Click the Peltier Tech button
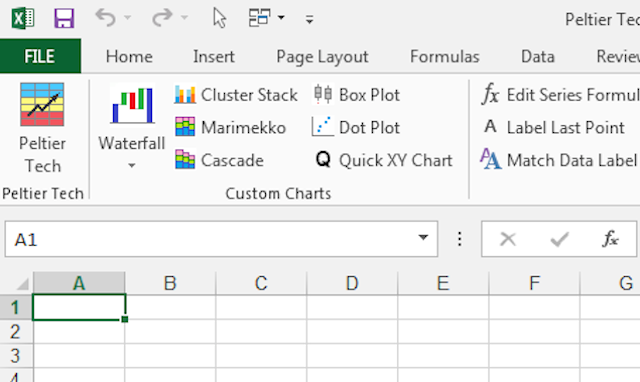The width and height of the screenshot is (640, 382). [42, 129]
